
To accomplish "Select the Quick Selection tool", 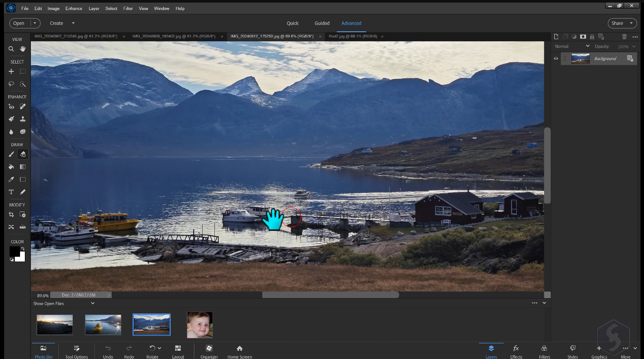I will (x=23, y=84).
